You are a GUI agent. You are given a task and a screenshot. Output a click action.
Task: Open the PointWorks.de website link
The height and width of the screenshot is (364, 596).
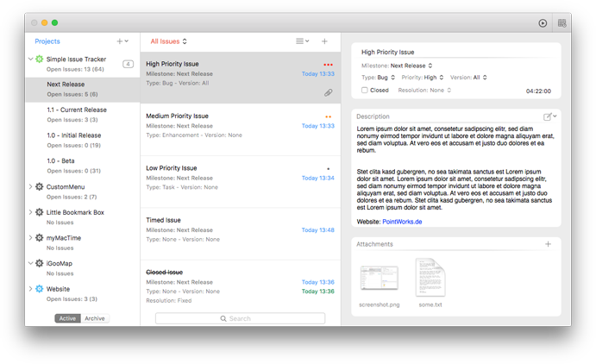402,222
